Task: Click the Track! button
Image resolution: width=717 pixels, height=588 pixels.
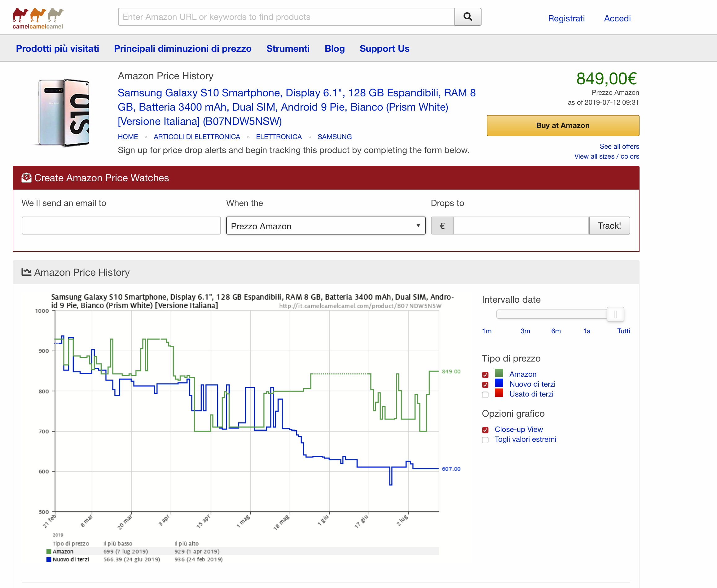Action: [x=609, y=226]
